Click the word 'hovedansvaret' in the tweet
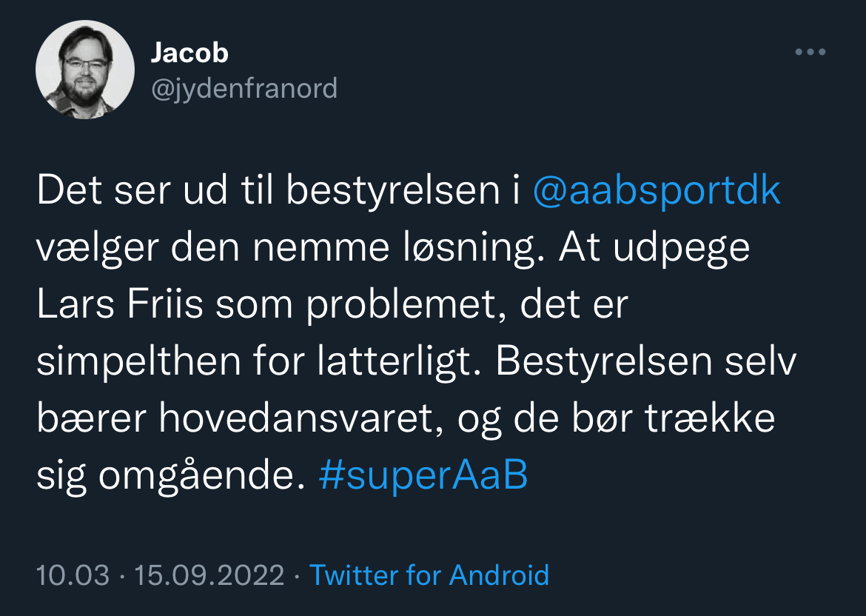 pyautogui.click(x=295, y=419)
